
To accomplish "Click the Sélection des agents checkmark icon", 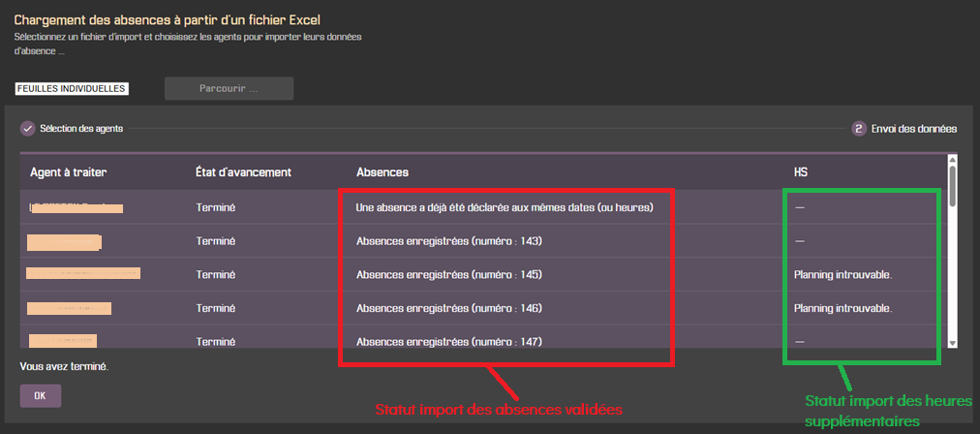I will pos(27,129).
